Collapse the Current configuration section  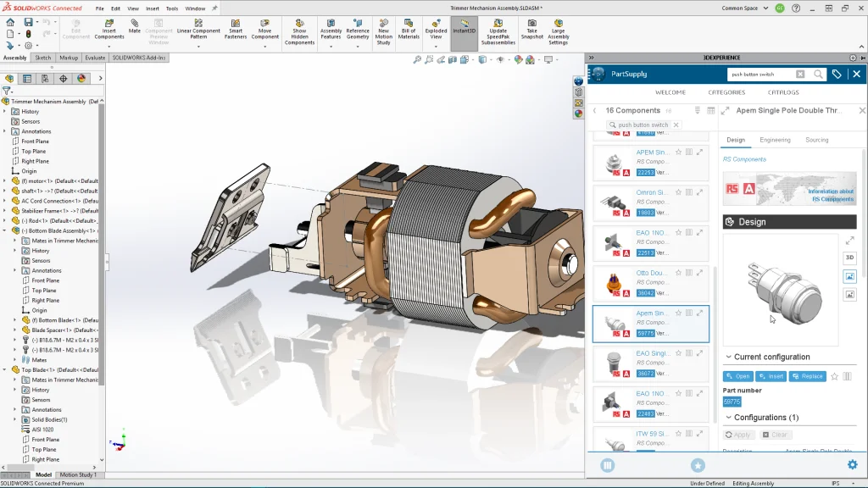pyautogui.click(x=727, y=357)
